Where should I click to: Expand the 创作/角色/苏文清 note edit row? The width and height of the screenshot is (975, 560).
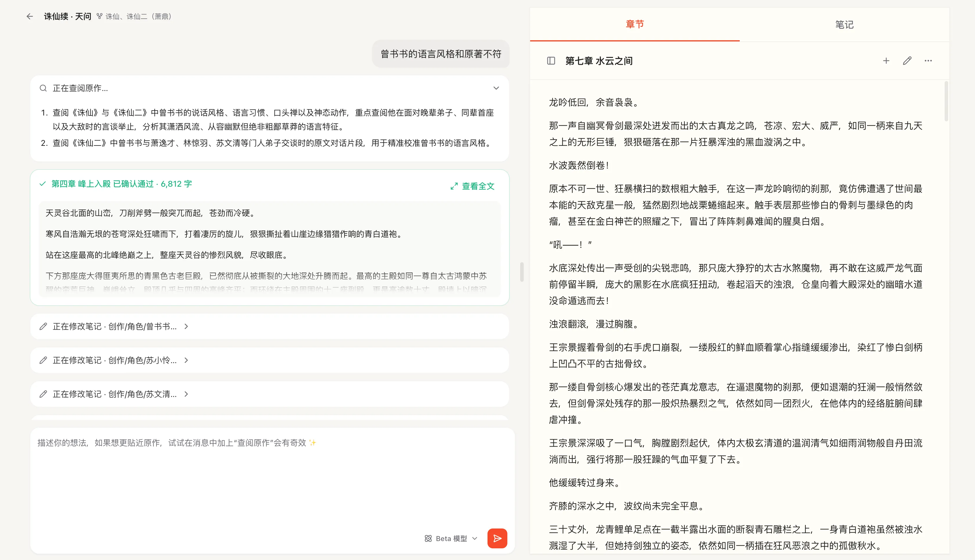pos(269,394)
